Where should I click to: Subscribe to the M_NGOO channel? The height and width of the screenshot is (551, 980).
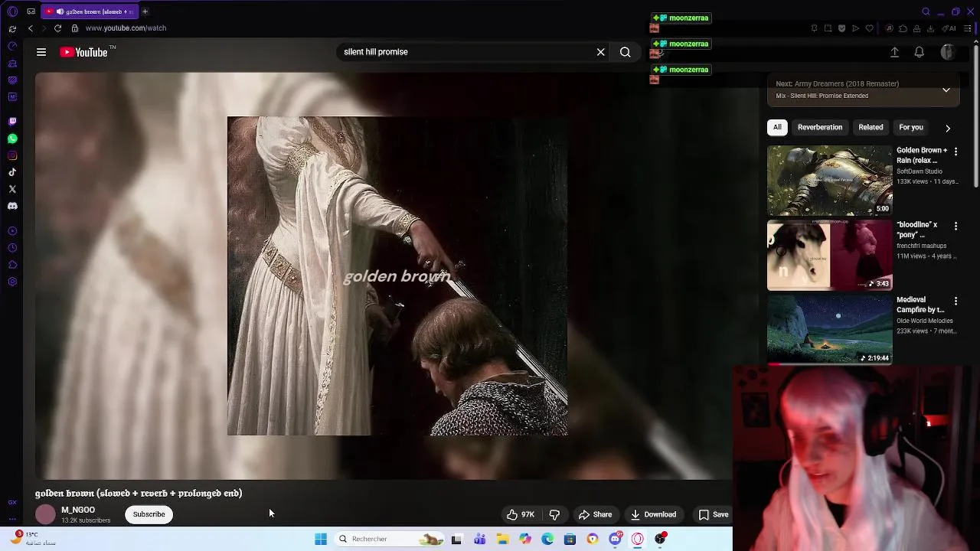coord(149,514)
